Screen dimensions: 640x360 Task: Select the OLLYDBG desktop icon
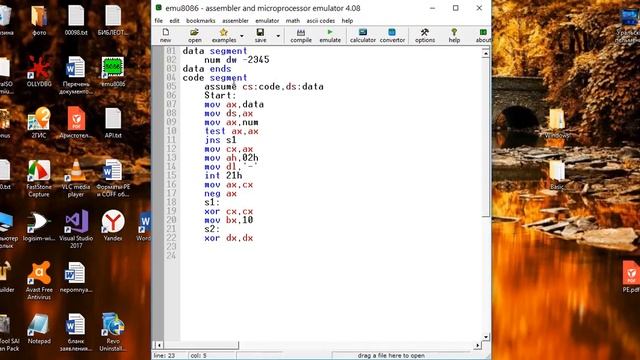point(39,71)
